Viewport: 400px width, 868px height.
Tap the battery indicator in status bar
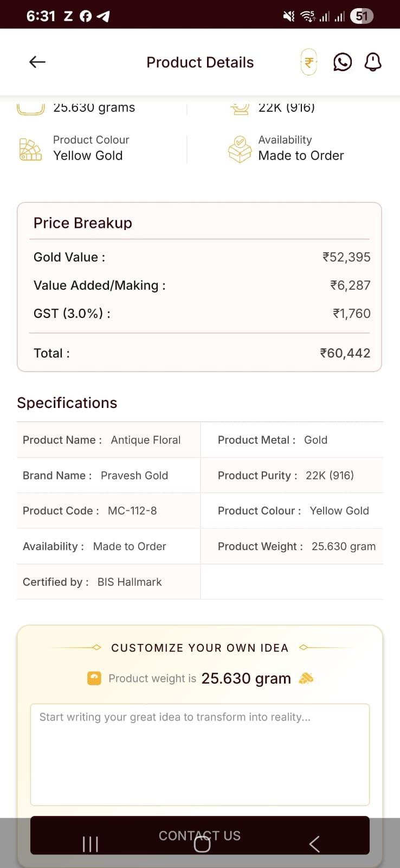[x=362, y=16]
